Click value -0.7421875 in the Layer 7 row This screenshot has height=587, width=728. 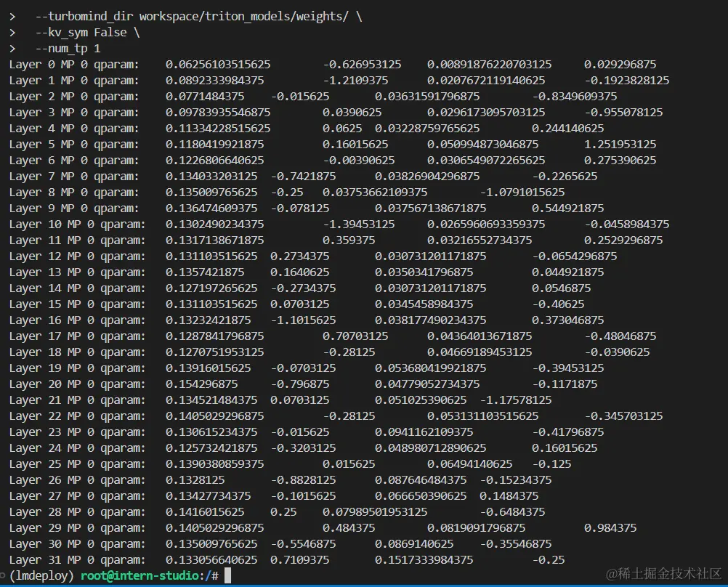[x=303, y=177]
